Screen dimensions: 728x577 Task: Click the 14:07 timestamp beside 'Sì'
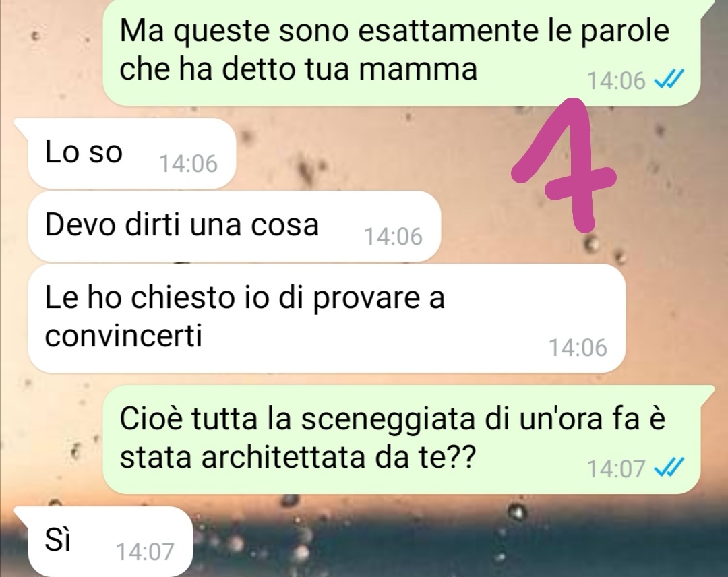tap(145, 552)
